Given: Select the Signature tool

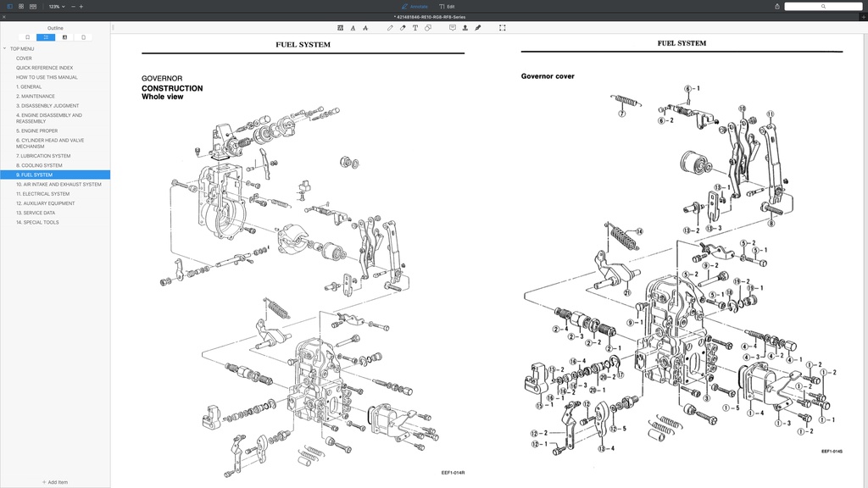Looking at the screenshot, I should 477,27.
